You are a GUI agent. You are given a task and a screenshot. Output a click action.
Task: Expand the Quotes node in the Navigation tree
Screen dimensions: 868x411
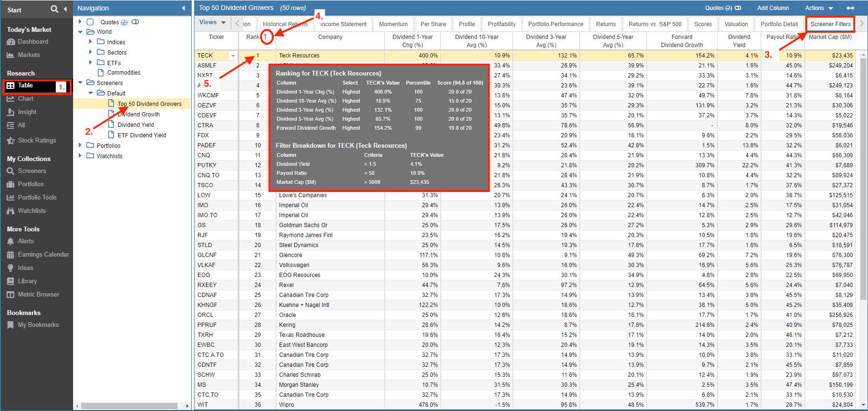click(80, 22)
